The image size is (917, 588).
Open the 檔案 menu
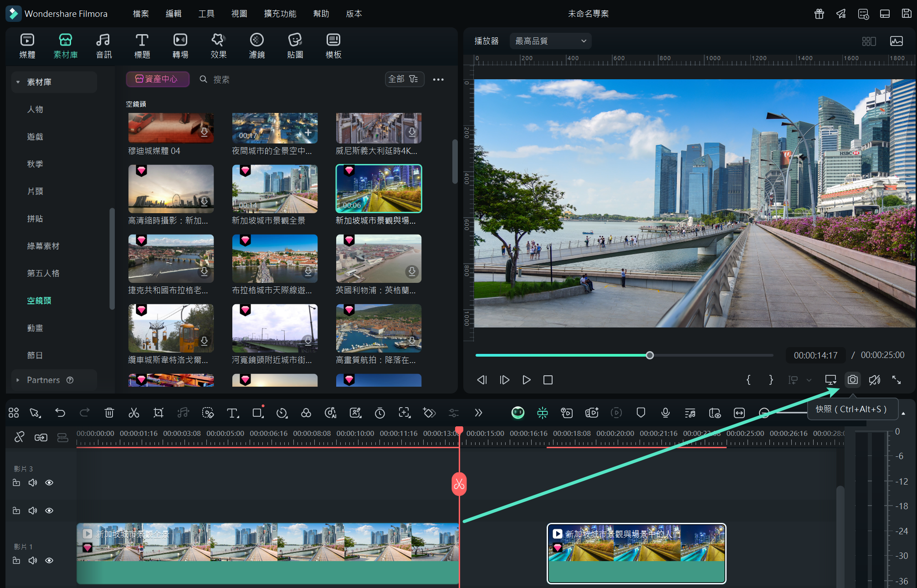click(x=141, y=14)
